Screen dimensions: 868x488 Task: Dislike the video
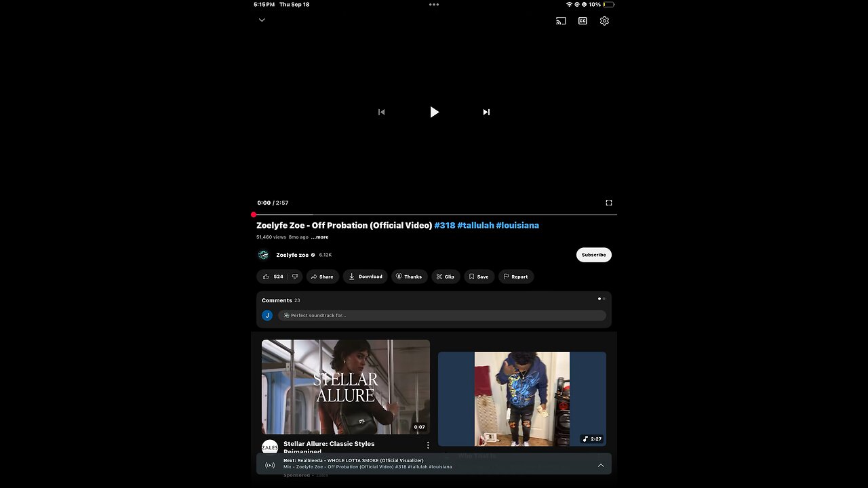pos(295,277)
